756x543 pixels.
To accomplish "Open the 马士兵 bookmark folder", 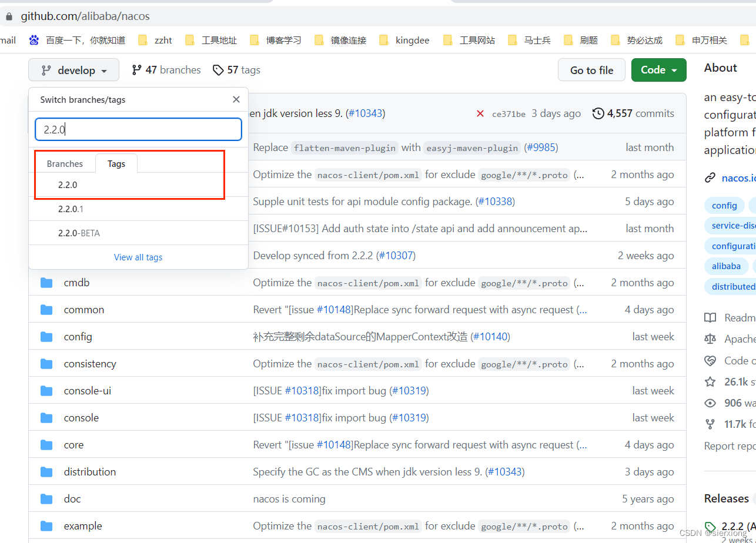I will pos(528,40).
